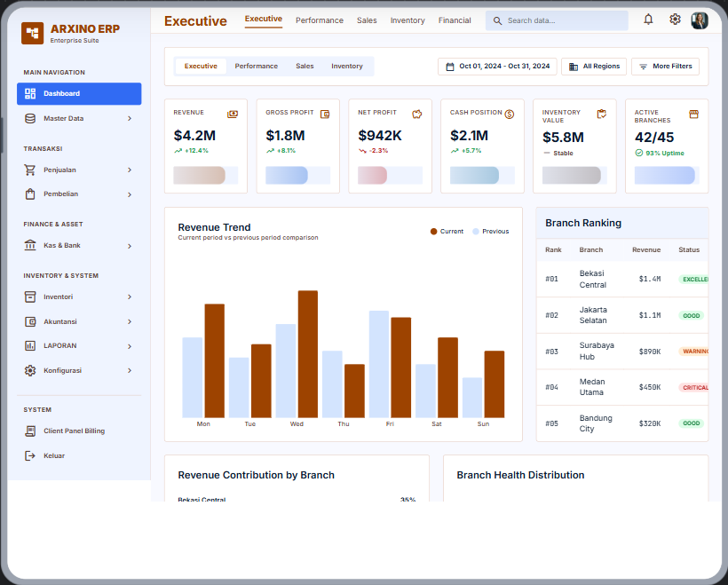This screenshot has height=585, width=728.
Task: Click the Current legend dot in chart
Action: pos(433,231)
